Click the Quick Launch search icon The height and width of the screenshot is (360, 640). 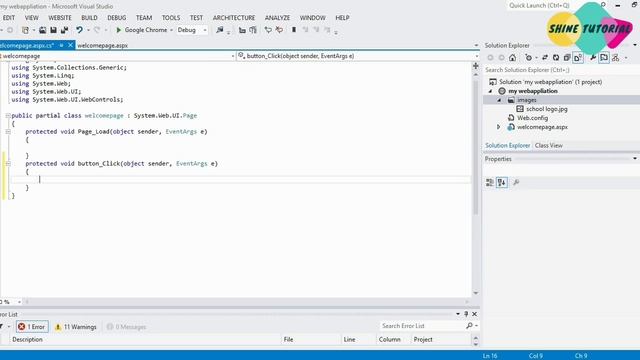coord(603,5)
